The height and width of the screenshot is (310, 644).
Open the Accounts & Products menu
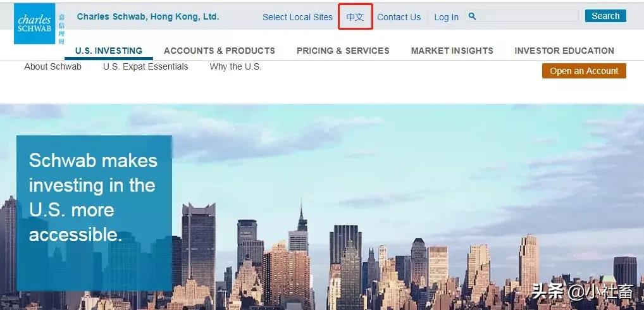click(220, 51)
